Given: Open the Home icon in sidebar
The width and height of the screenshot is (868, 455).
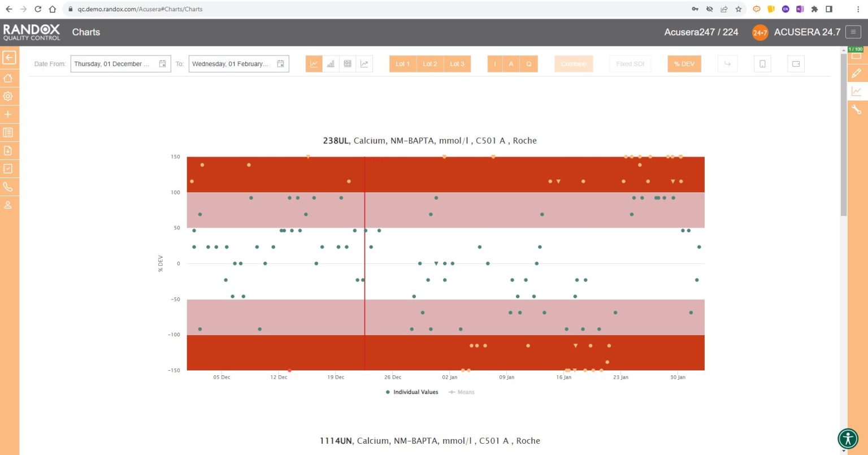Looking at the screenshot, I should (8, 78).
